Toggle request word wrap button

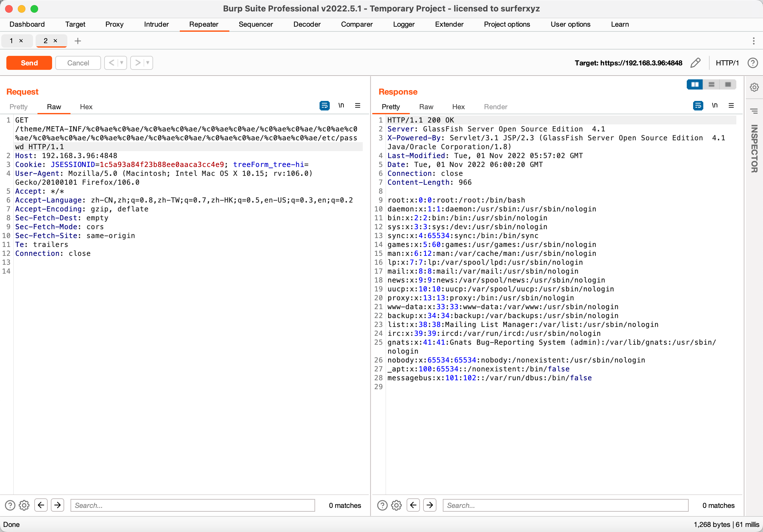point(324,106)
